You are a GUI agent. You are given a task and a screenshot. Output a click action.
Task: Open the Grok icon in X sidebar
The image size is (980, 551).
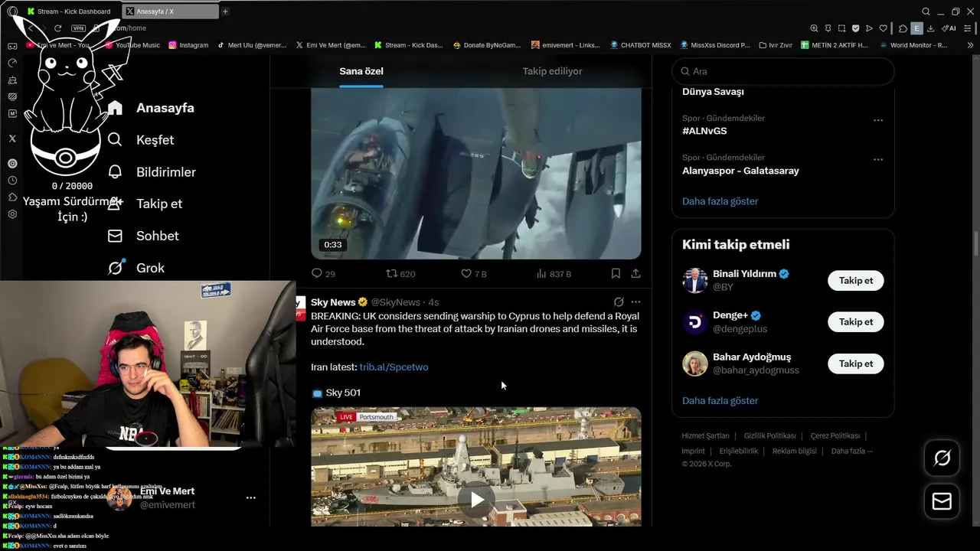coord(115,268)
